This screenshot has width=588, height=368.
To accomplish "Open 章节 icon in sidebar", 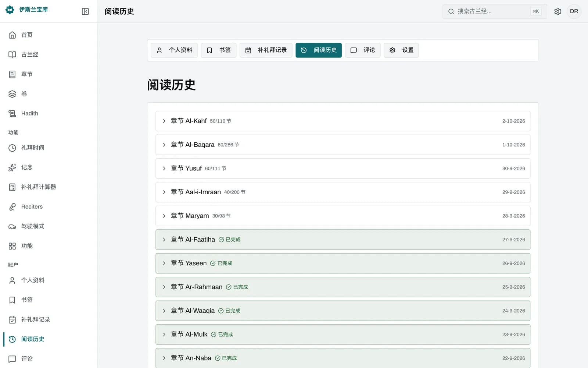I will pyautogui.click(x=12, y=74).
